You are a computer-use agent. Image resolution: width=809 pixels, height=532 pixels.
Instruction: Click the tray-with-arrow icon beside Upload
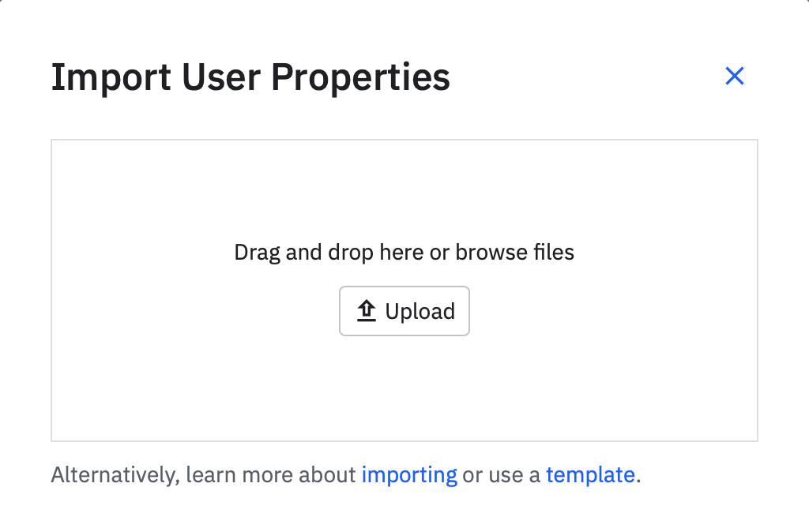tap(366, 311)
